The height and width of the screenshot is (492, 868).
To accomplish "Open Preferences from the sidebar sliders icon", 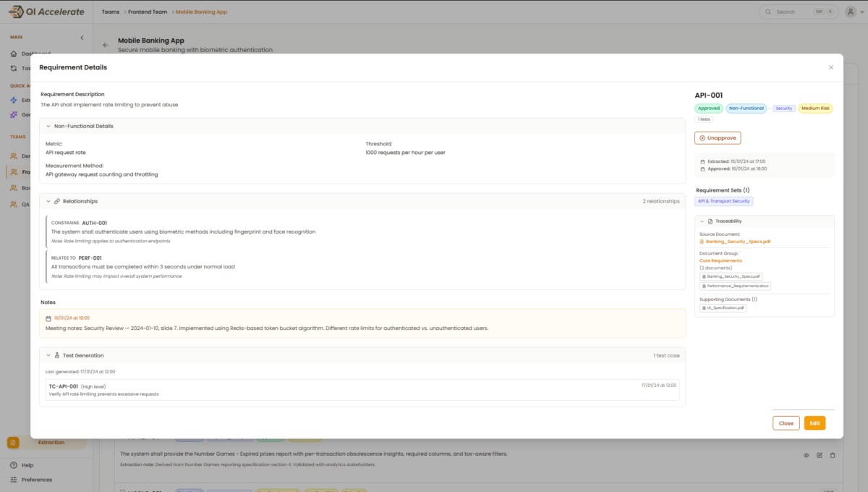I will click(x=14, y=480).
